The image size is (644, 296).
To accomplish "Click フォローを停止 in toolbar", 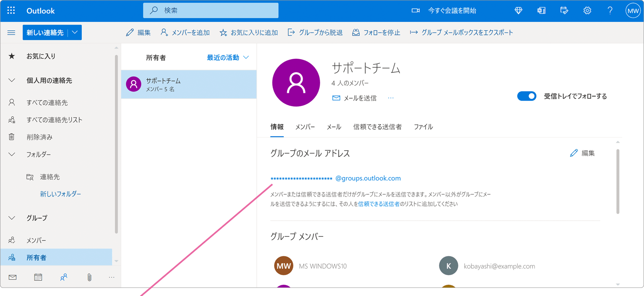I will 376,33.
